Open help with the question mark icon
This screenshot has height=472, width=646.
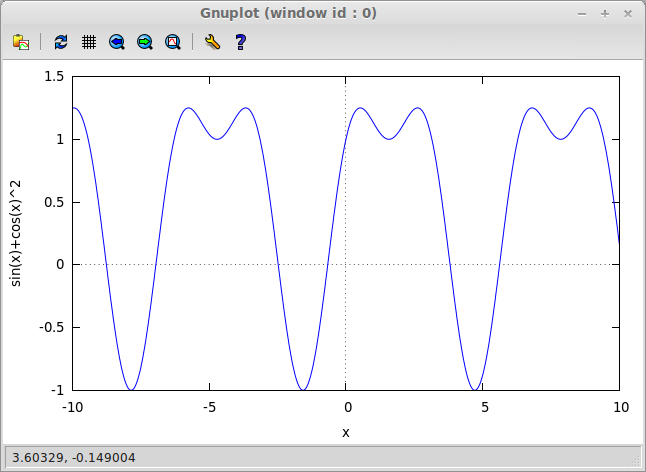[240, 42]
